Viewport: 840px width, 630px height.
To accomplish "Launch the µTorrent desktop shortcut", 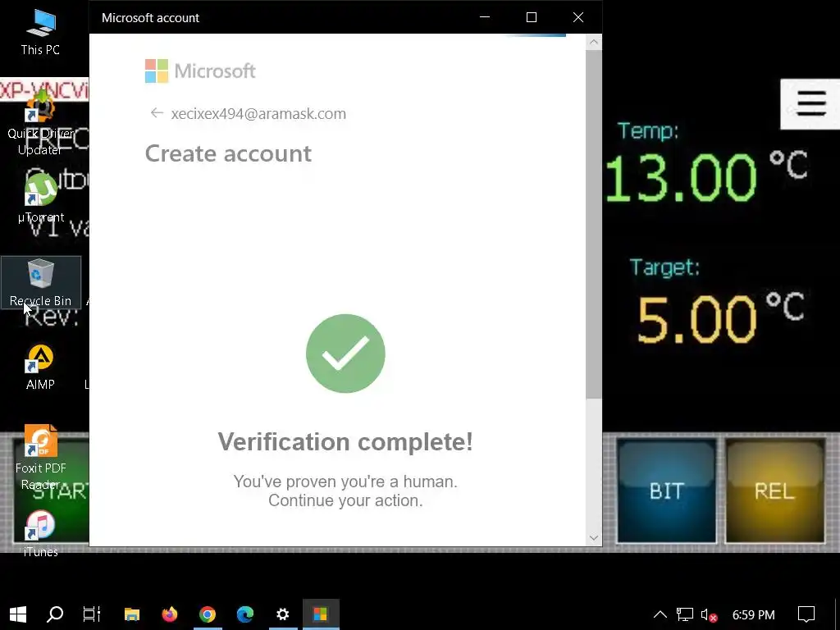I will point(40,199).
